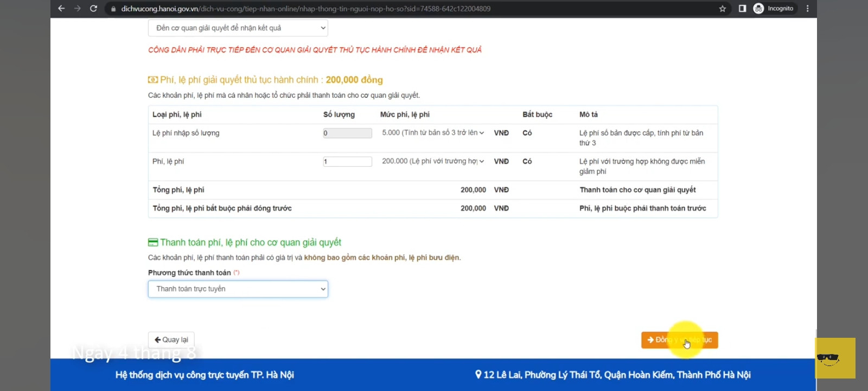Click Thanh toán cho cơ quan giải quyết text
This screenshot has height=391, width=868.
[637, 190]
